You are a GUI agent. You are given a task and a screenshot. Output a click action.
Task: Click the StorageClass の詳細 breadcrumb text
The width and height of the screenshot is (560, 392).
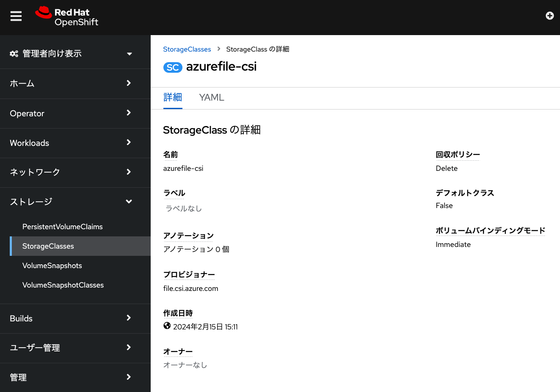pyautogui.click(x=258, y=49)
